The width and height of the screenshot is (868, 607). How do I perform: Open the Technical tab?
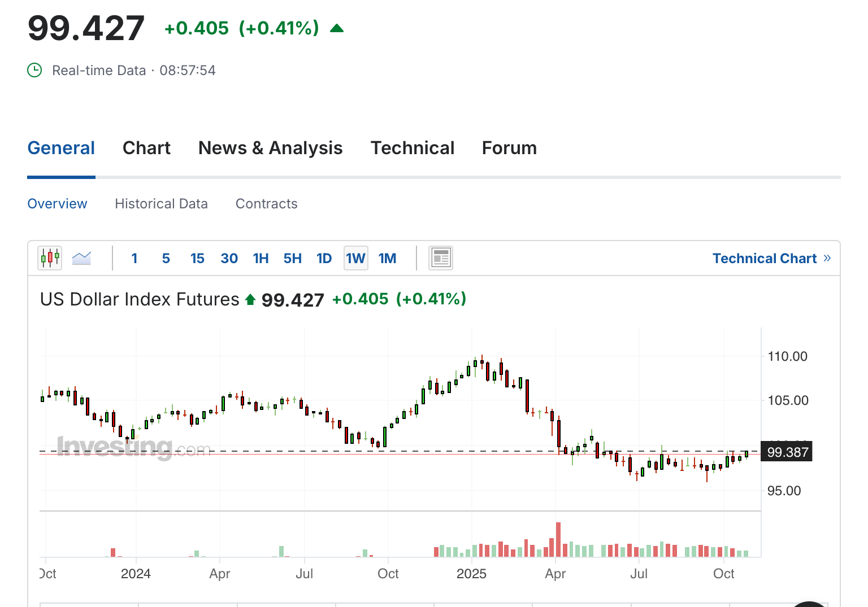point(412,148)
